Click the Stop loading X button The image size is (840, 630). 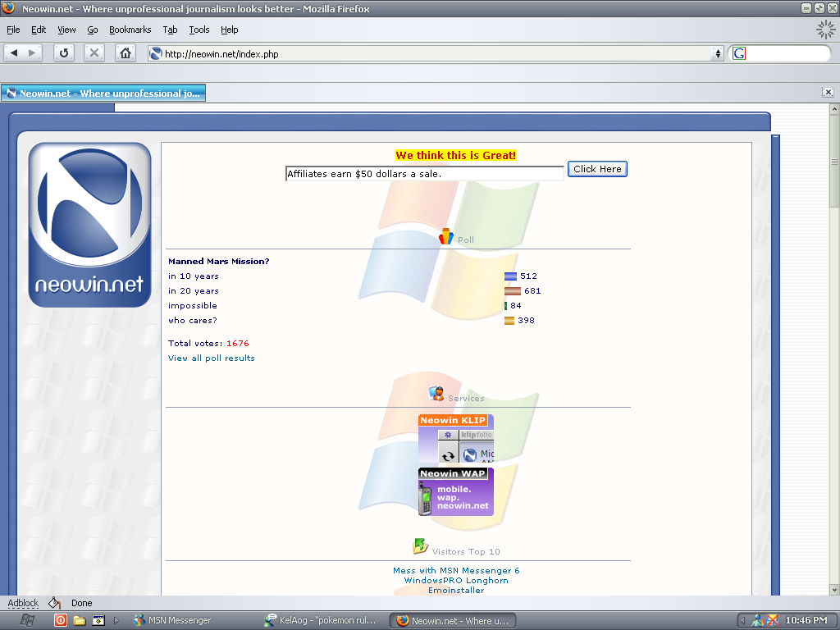pyautogui.click(x=94, y=53)
